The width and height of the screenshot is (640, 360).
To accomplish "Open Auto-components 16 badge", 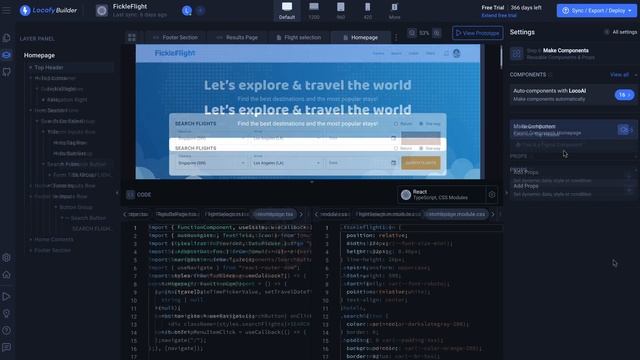I will click(624, 95).
